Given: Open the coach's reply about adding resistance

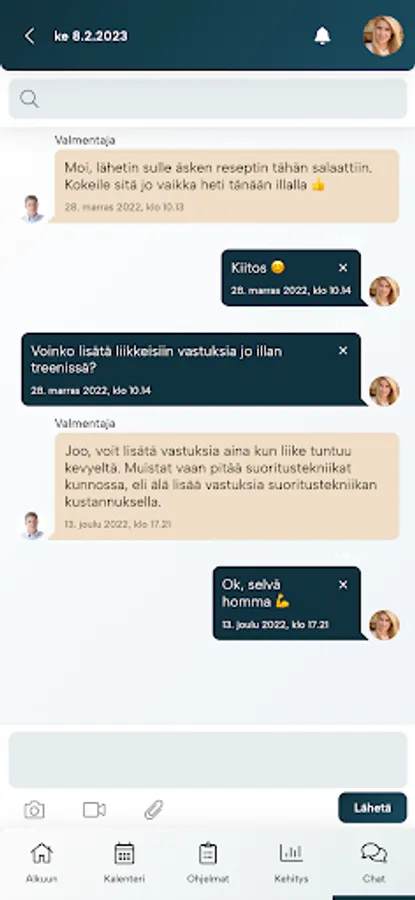Looking at the screenshot, I should click(227, 486).
